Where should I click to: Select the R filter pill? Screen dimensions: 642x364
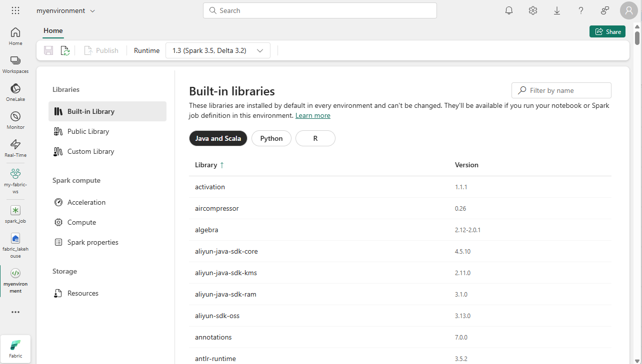click(x=315, y=138)
